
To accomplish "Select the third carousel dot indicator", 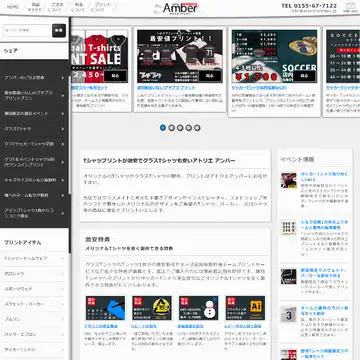I will point(180,128).
